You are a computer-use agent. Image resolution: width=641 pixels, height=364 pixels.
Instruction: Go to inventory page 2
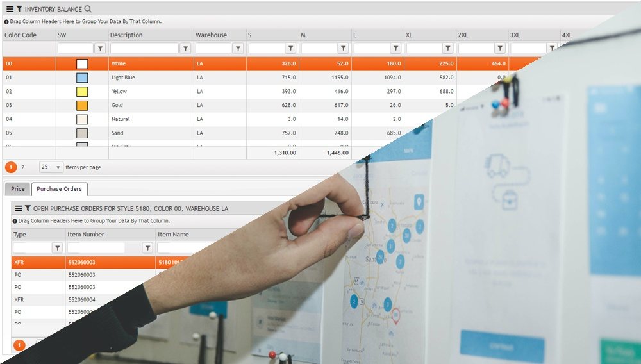pyautogui.click(x=23, y=167)
